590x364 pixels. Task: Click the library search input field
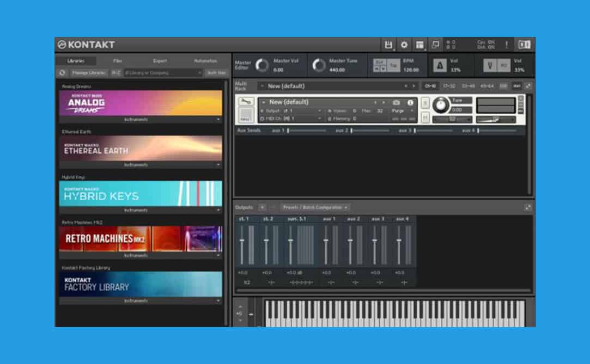click(163, 72)
